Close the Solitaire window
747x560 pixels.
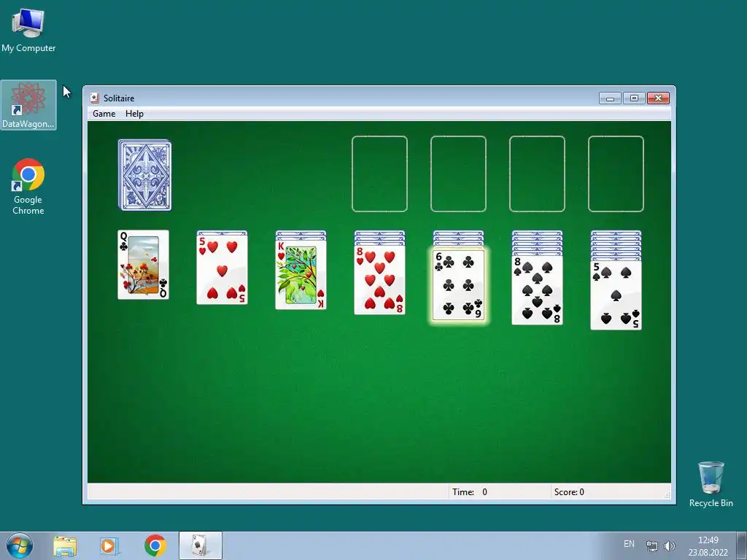coord(659,98)
